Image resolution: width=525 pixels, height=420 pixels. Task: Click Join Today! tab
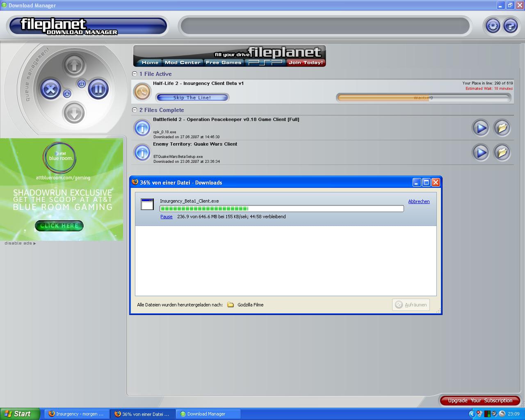coord(306,62)
